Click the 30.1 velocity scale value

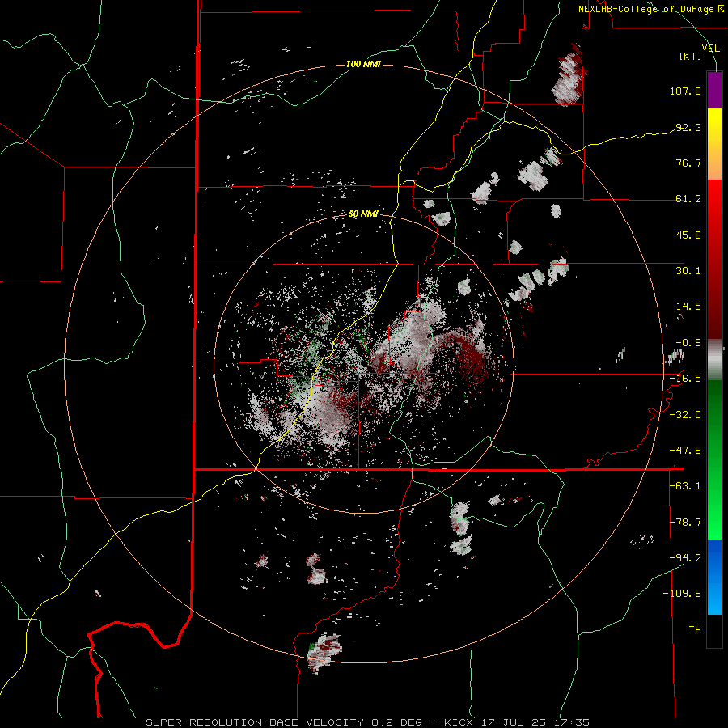coord(688,271)
